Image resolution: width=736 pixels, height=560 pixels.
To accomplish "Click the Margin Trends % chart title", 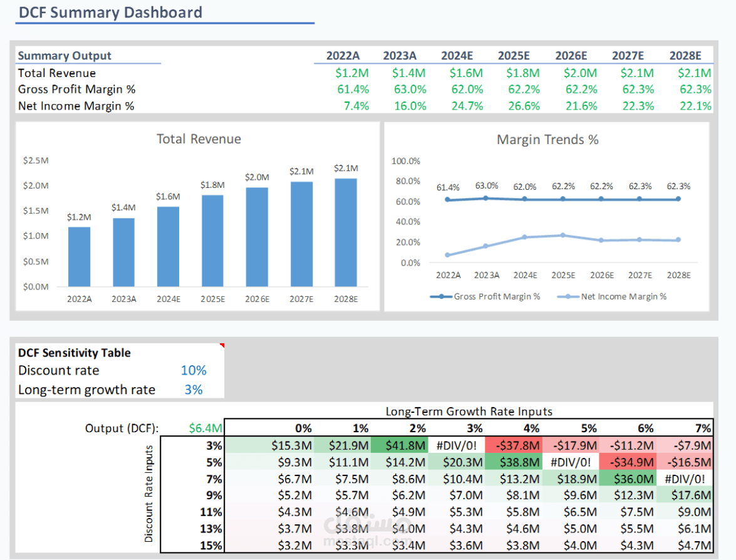I will point(547,140).
